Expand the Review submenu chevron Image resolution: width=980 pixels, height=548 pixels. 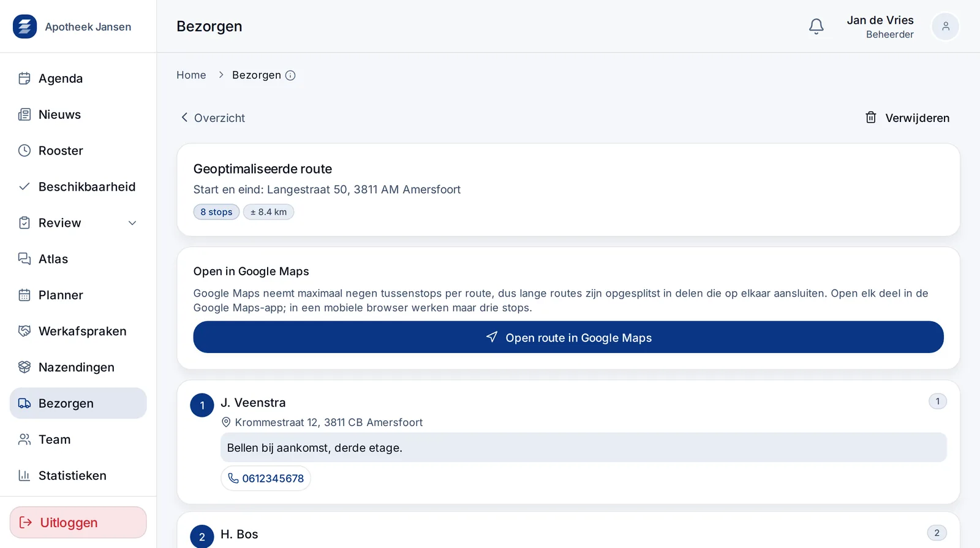tap(132, 223)
